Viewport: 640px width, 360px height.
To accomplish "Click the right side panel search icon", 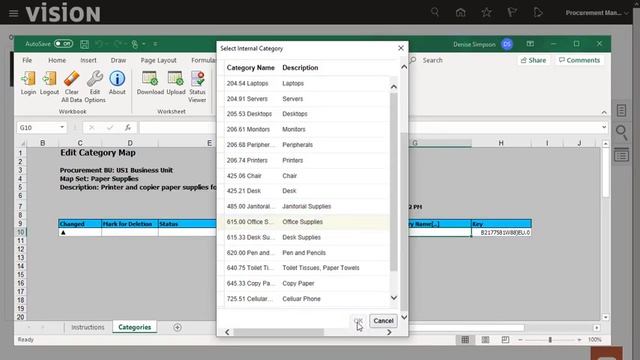I will 621,132.
